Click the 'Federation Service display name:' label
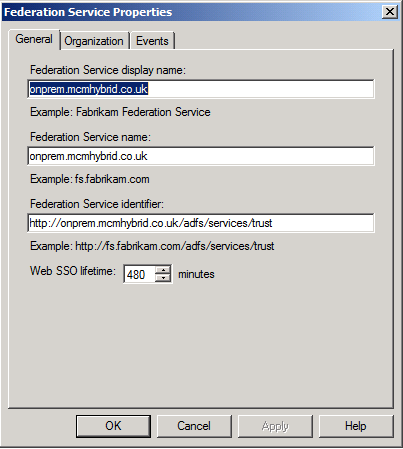 coord(108,70)
